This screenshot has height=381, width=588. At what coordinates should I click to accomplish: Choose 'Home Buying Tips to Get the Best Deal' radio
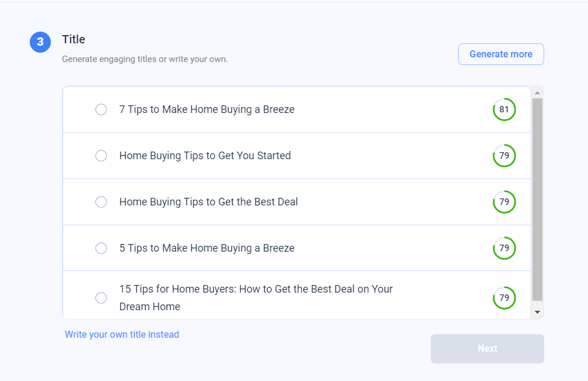[101, 201]
